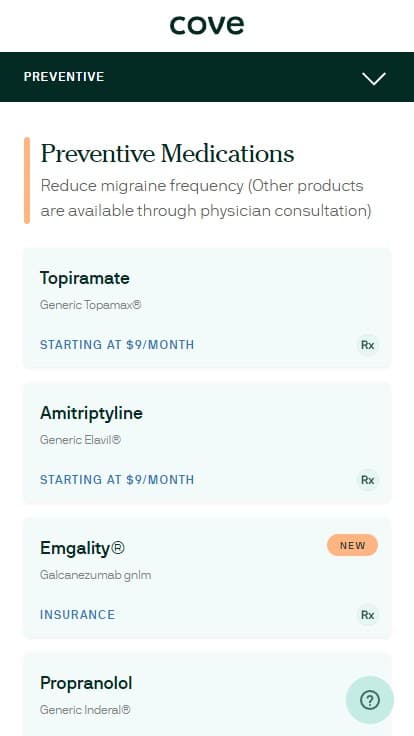Image resolution: width=414 pixels, height=736 pixels.
Task: Click the Preventive Medications heading
Action: (168, 153)
